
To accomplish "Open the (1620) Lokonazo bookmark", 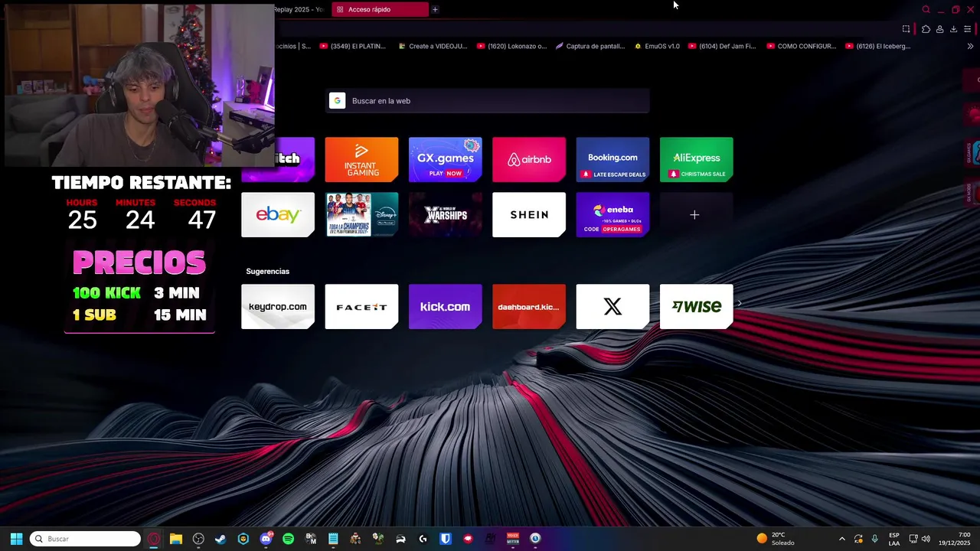I will (511, 46).
